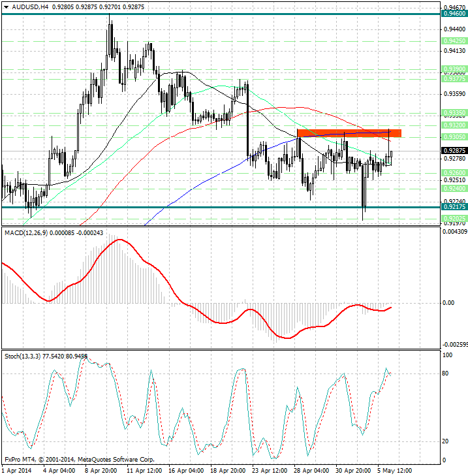This screenshot has height=476, width=468.
Task: Click the Stochastic axis level 20
Action: [x=445, y=441]
